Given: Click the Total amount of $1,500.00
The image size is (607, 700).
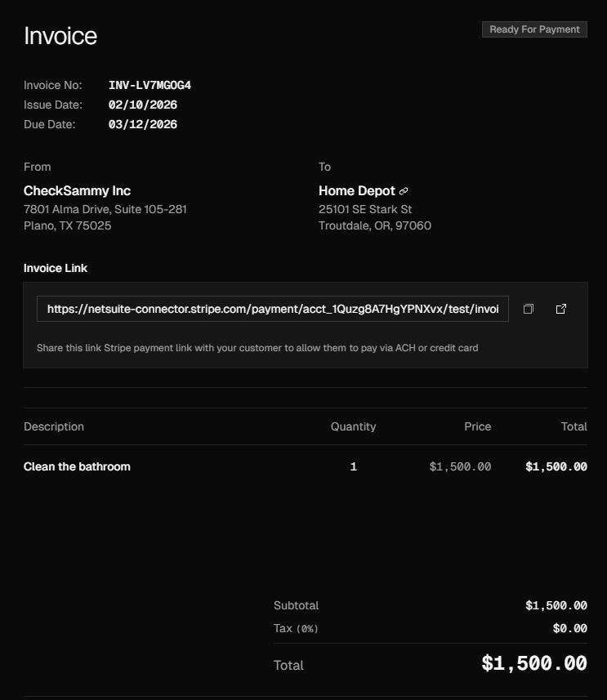Looking at the screenshot, I should [x=532, y=663].
